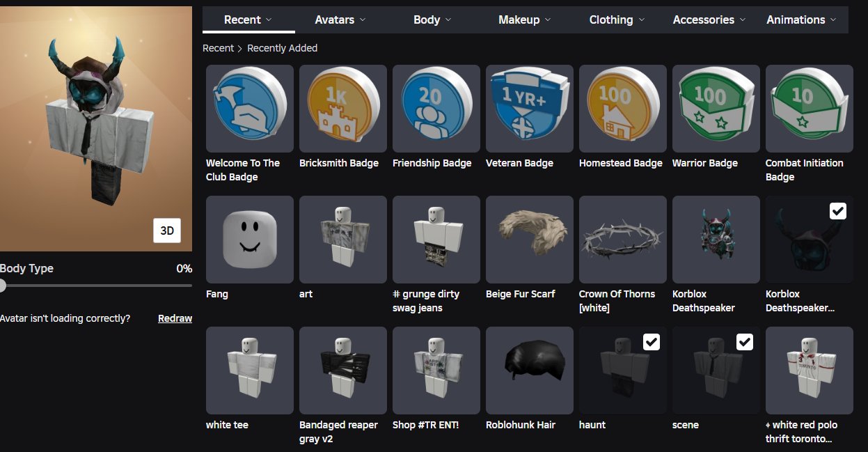Equip the white red polo thrift toronto shirt
Image resolution: width=868 pixels, height=452 pixels.
click(810, 371)
